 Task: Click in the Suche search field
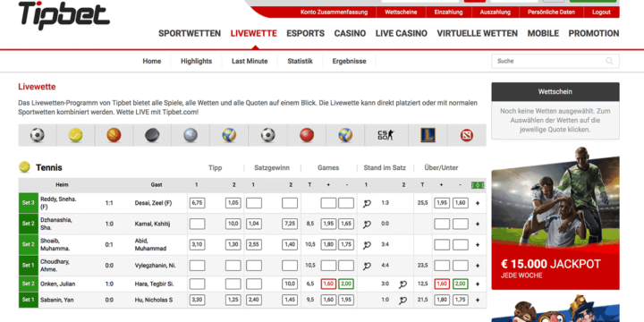coord(555,61)
